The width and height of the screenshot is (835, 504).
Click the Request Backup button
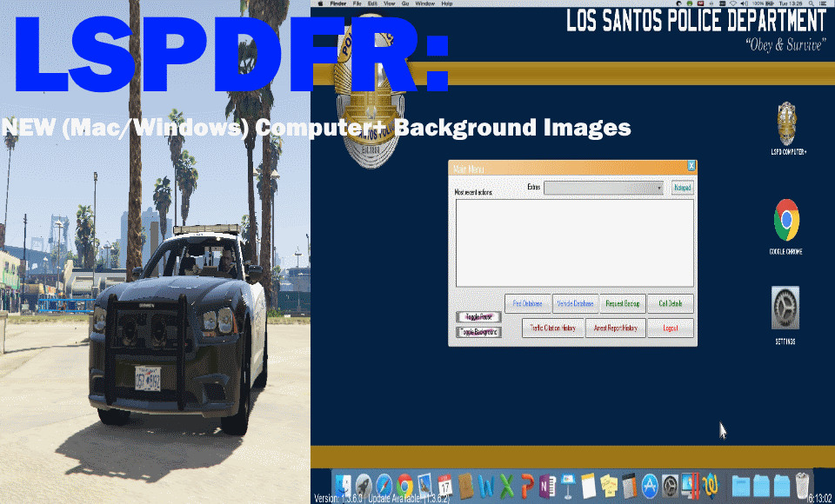point(623,303)
